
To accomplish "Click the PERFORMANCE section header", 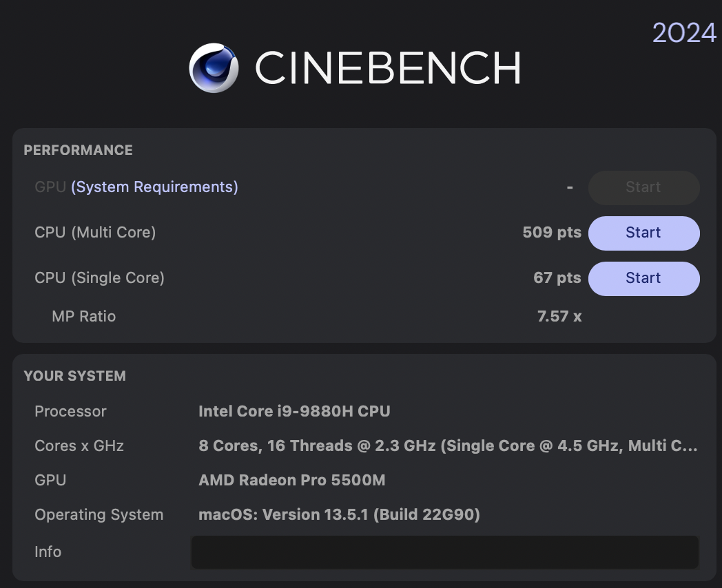I will [78, 150].
